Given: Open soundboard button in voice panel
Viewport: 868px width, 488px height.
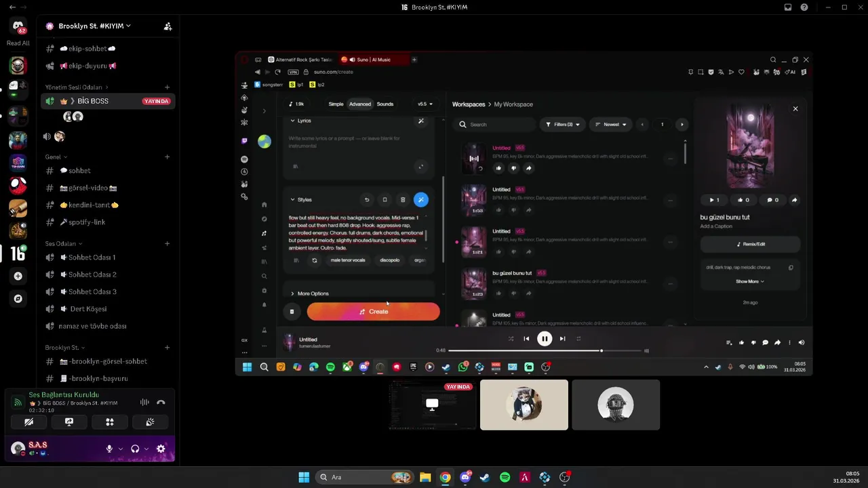Looking at the screenshot, I should (150, 422).
